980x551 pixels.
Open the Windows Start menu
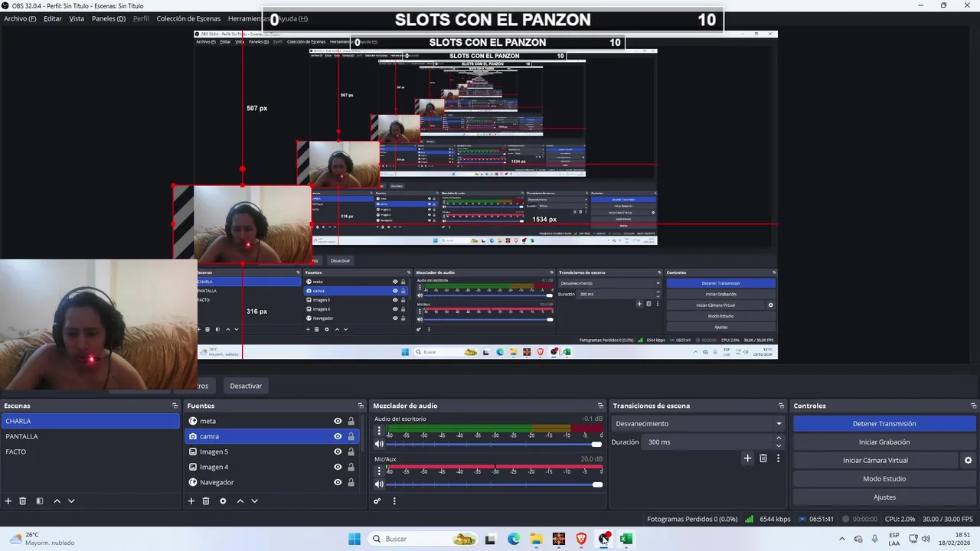click(x=354, y=539)
